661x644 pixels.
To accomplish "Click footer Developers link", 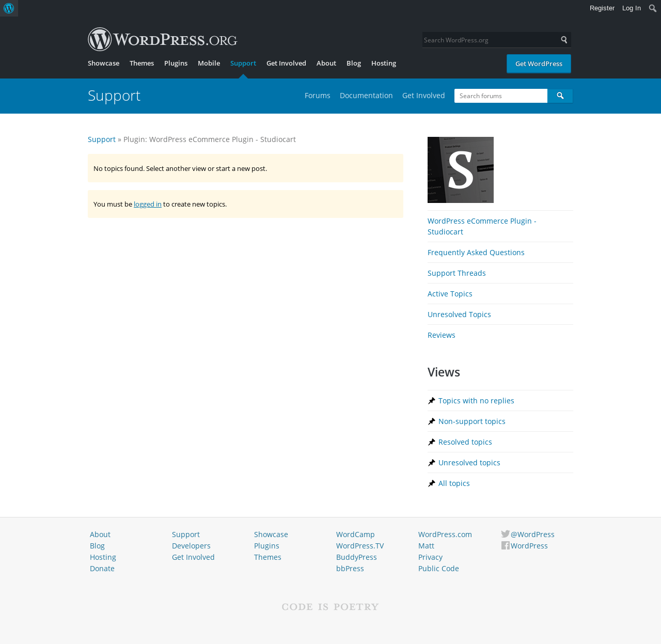I will pyautogui.click(x=191, y=546).
